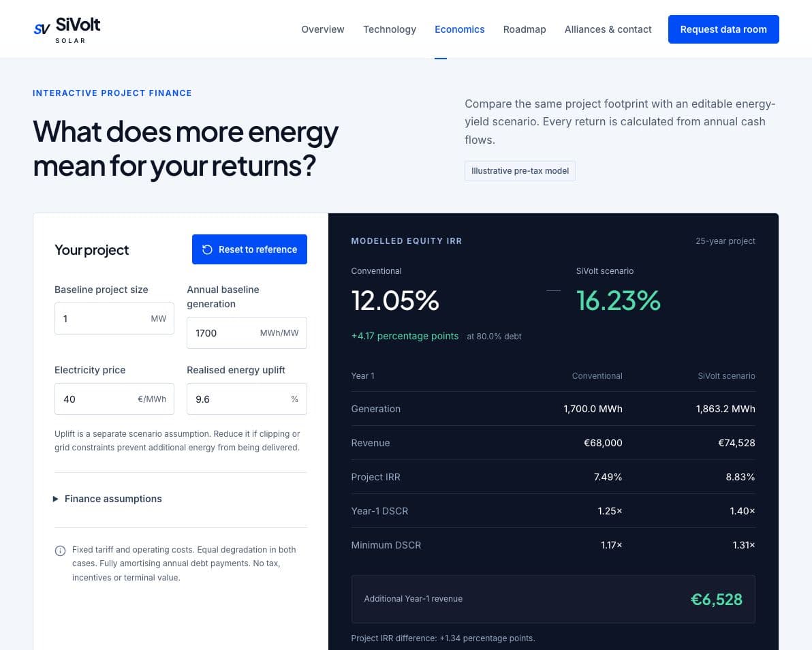Open the Technology nav item
This screenshot has width=812, height=650.
pyautogui.click(x=390, y=29)
